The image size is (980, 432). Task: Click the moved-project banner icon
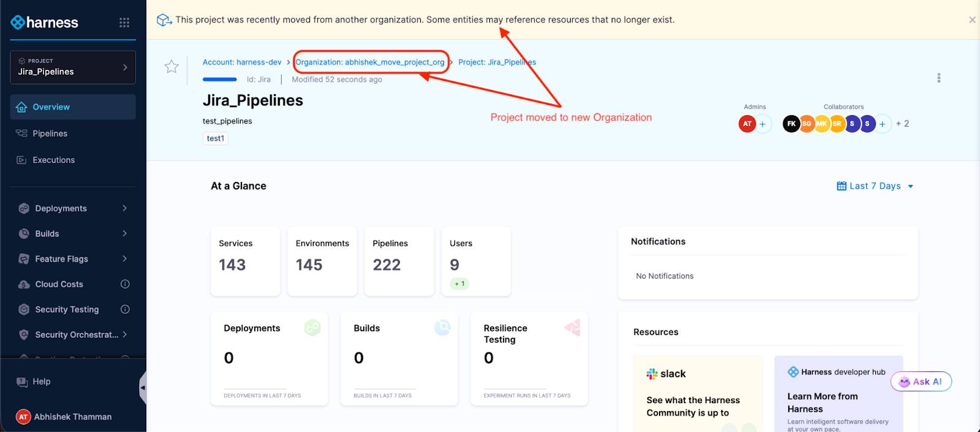164,20
